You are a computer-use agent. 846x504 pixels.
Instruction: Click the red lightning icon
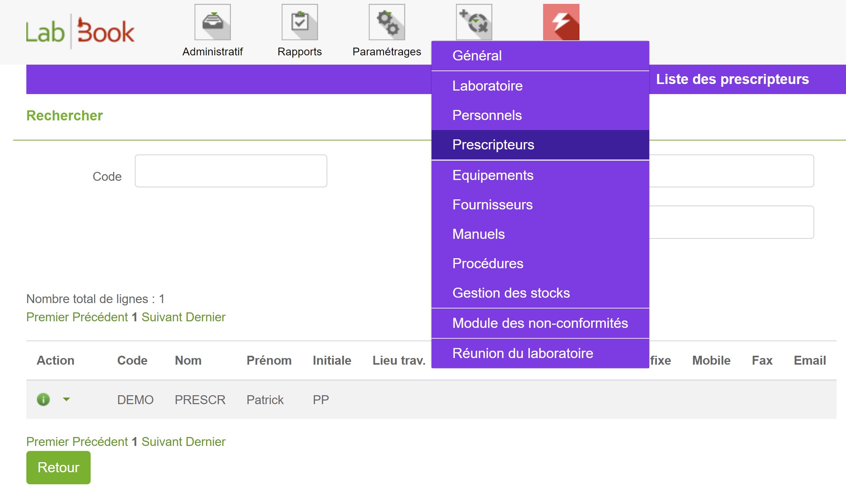(561, 22)
